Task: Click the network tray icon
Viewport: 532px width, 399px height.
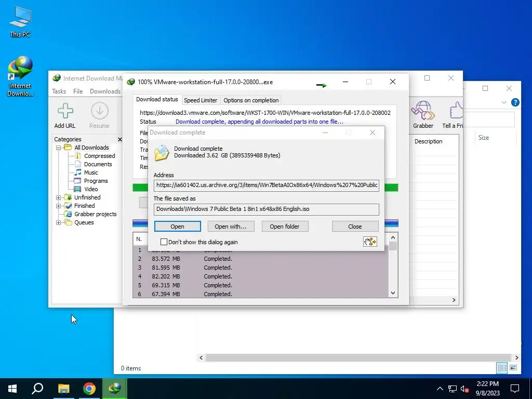Action: (x=453, y=389)
